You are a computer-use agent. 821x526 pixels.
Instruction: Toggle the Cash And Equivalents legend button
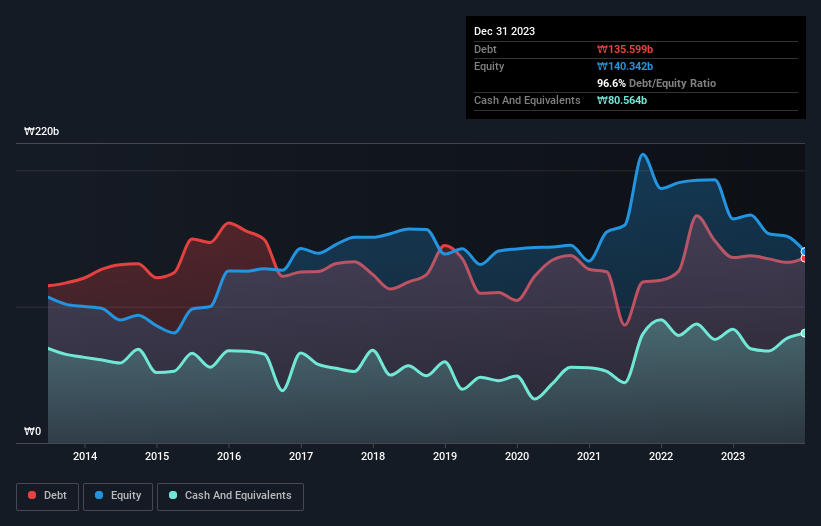tap(230, 496)
